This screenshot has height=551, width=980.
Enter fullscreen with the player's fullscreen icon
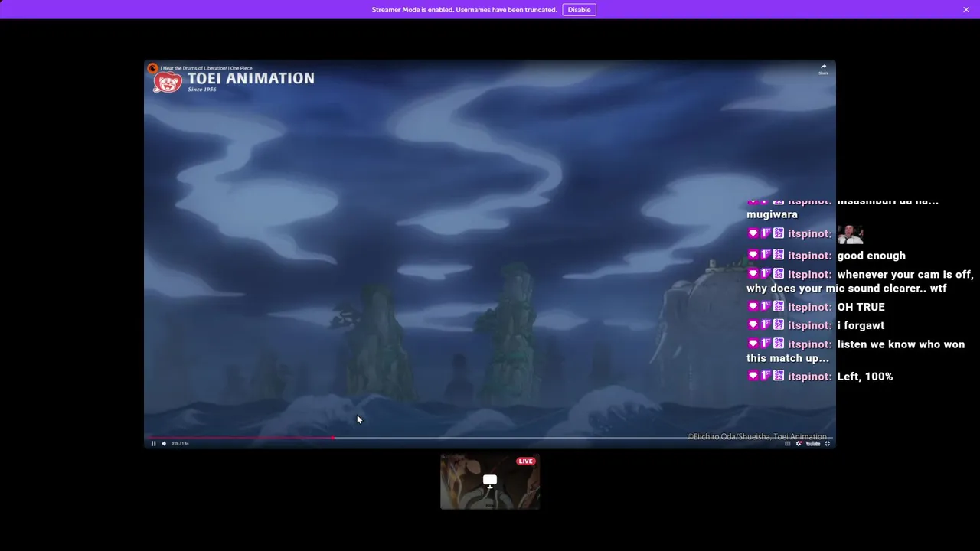point(827,443)
